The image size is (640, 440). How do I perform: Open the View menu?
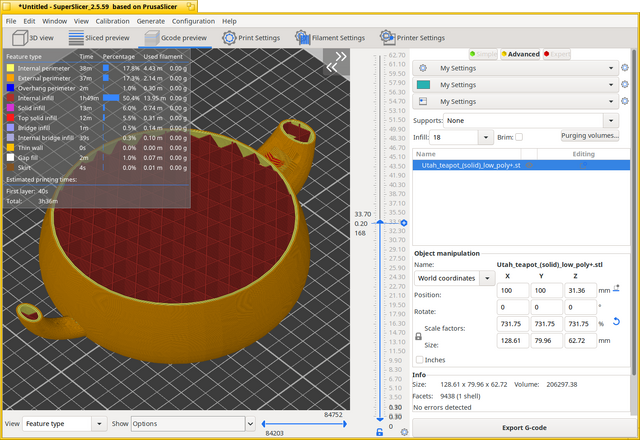pos(81,21)
